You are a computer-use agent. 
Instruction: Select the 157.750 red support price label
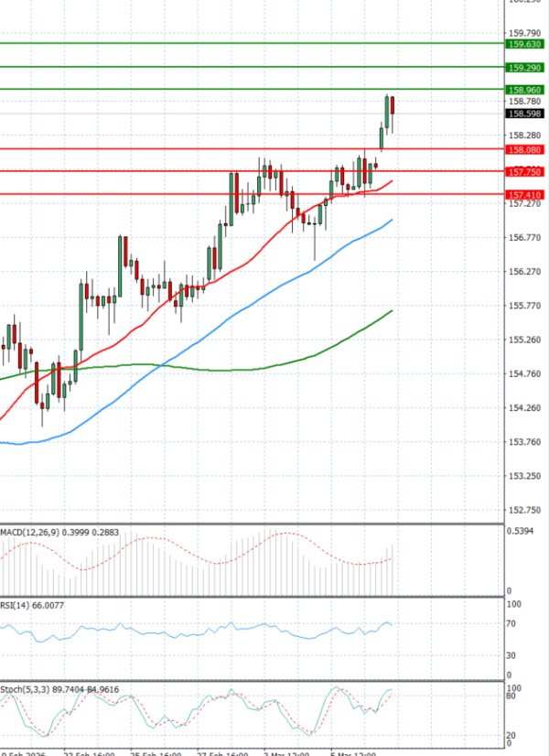pos(524,171)
